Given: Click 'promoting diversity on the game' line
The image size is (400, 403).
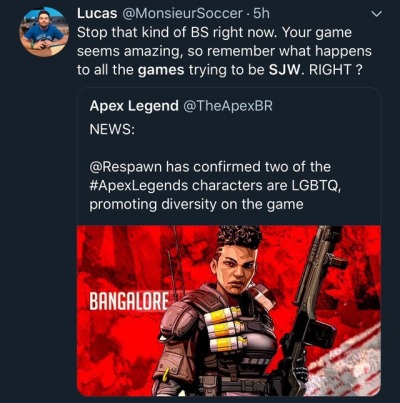Looking at the screenshot, I should click(196, 204).
